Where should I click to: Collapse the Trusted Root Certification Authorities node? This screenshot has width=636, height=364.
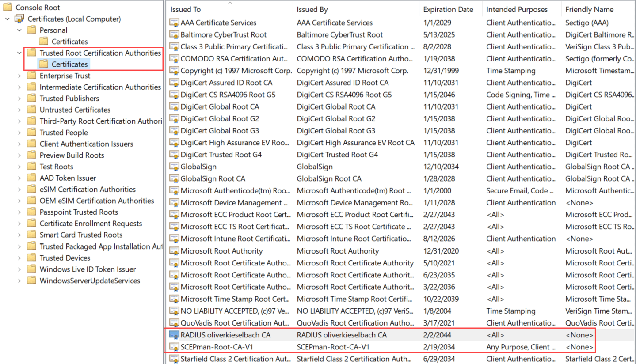[18, 53]
